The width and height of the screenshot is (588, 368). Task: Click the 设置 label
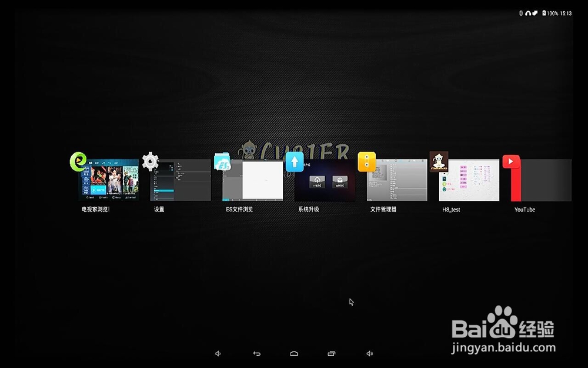[159, 209]
